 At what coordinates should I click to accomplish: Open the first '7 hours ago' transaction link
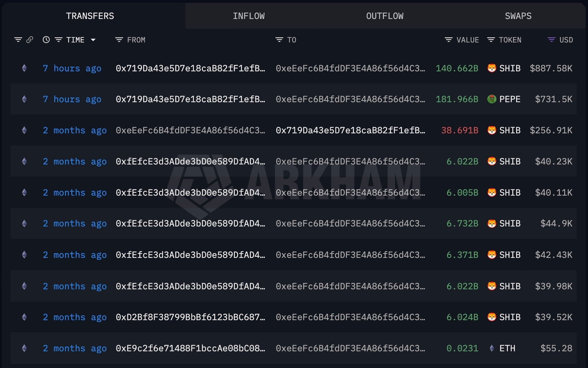tap(72, 68)
